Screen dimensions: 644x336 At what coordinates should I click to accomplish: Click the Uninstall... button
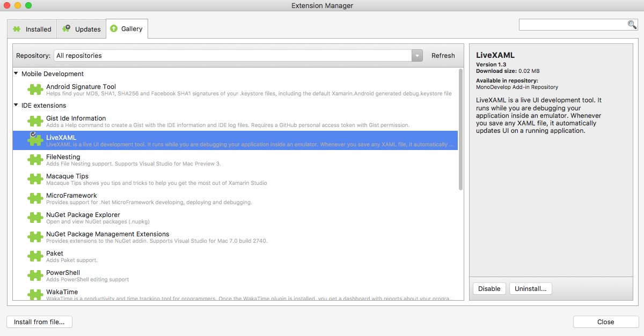coord(530,289)
